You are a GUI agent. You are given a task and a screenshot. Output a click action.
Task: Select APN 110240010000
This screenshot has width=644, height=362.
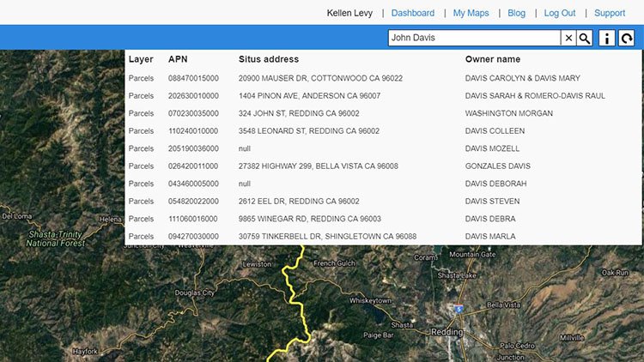tap(193, 131)
